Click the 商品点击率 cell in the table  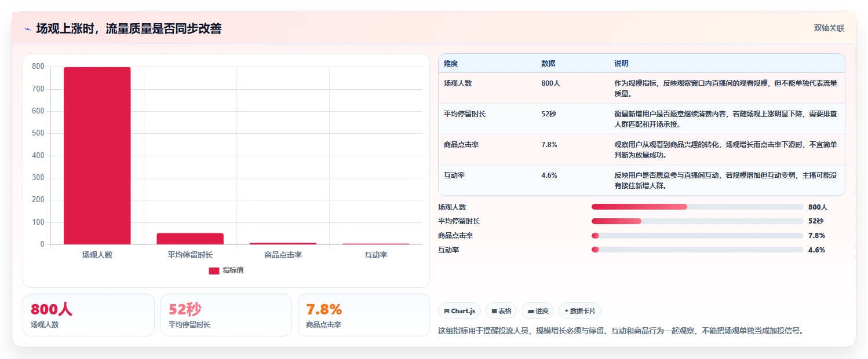(x=461, y=145)
